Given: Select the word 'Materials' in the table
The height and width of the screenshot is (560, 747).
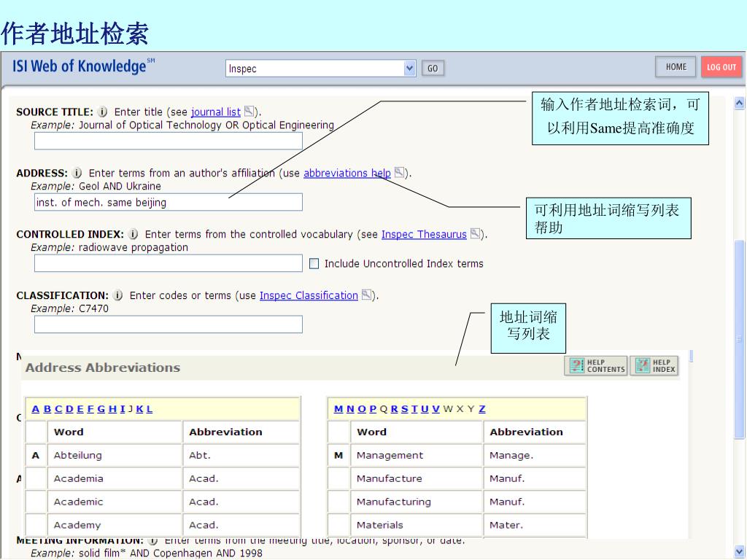Looking at the screenshot, I should (379, 525).
